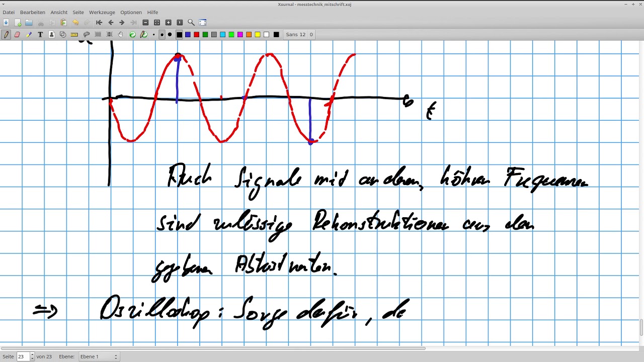
Task: Open a file with the folder icon
Action: 29,23
